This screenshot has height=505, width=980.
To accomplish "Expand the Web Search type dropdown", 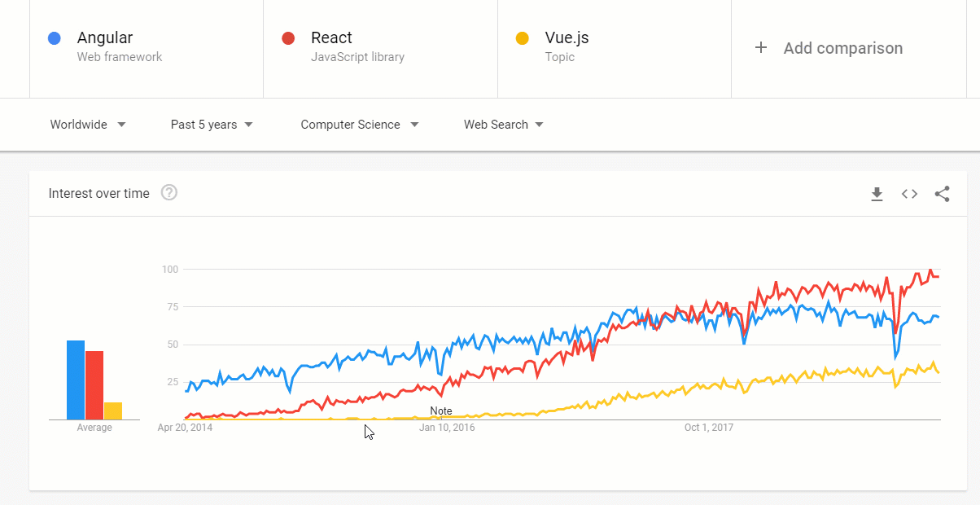I will (x=504, y=125).
